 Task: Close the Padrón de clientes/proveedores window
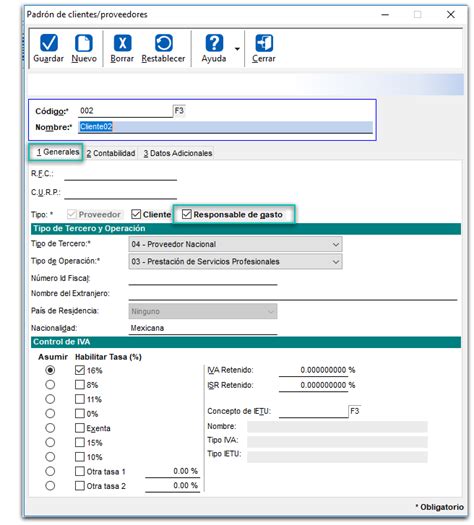click(x=451, y=15)
